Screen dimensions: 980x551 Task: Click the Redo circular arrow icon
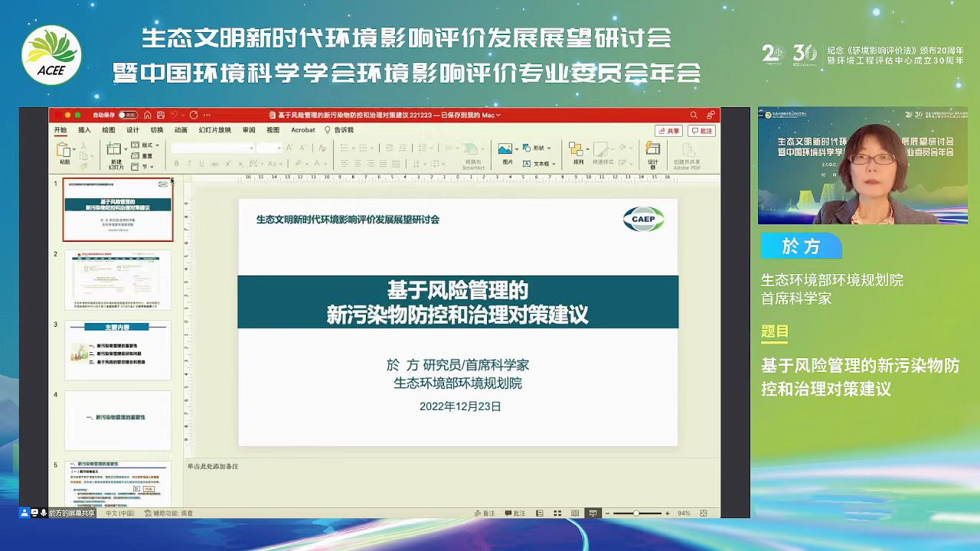click(194, 115)
